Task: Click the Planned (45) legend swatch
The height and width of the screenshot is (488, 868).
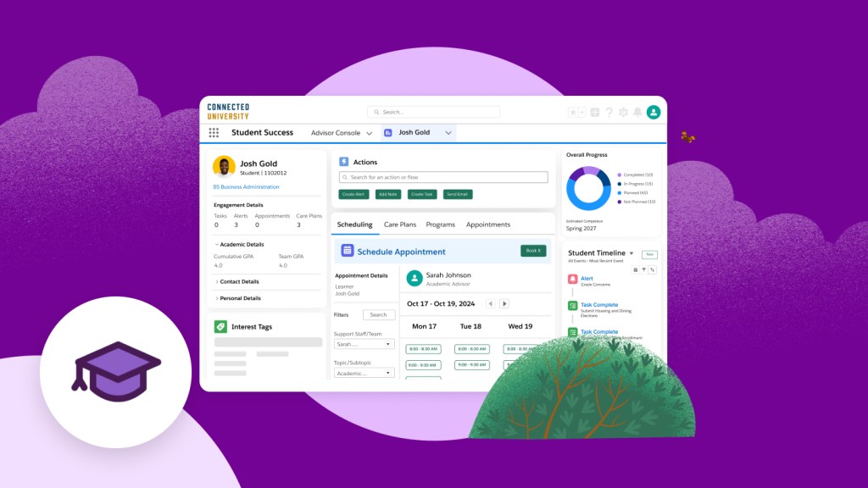Action: tap(620, 193)
